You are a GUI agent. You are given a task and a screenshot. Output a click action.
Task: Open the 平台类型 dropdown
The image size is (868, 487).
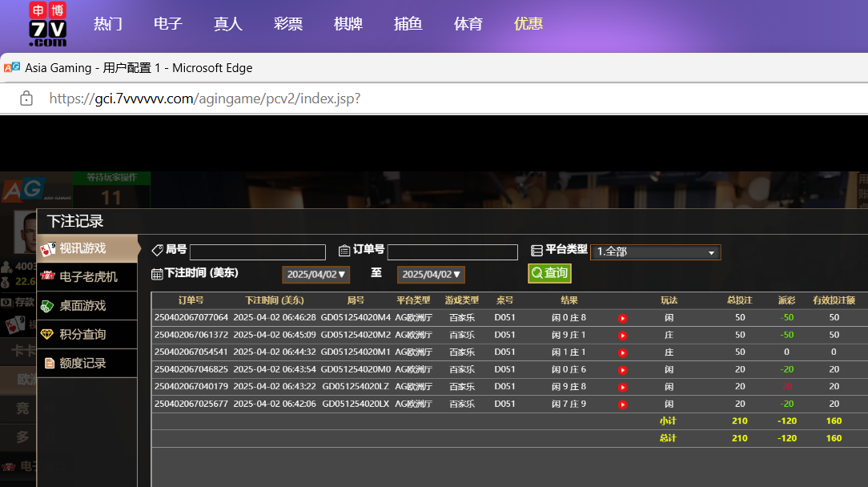[x=655, y=252]
